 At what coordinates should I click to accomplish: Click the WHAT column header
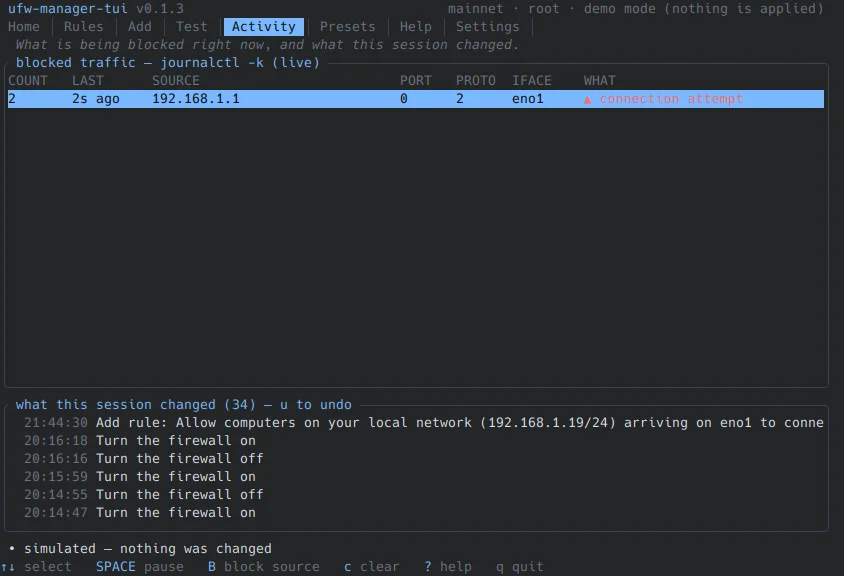[x=599, y=81]
